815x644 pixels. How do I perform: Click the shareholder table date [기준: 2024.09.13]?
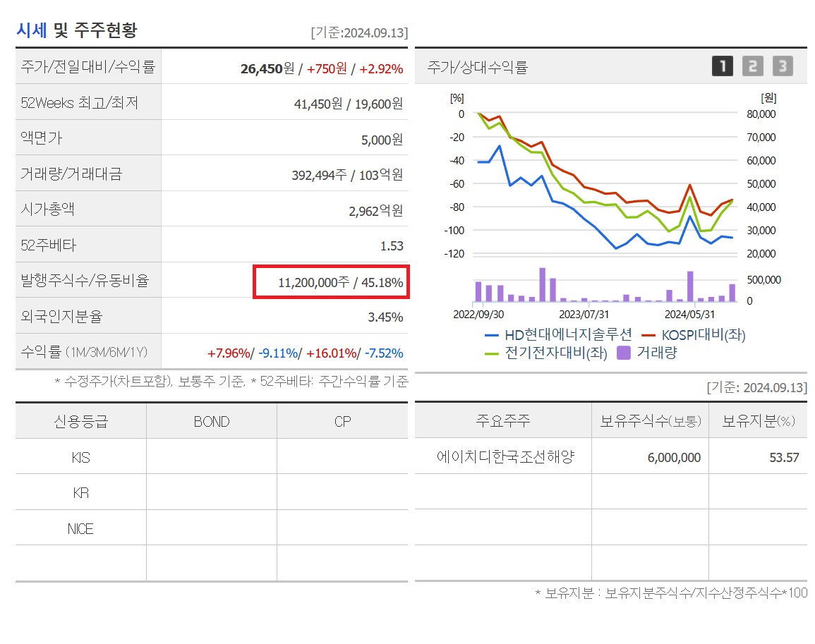756,387
